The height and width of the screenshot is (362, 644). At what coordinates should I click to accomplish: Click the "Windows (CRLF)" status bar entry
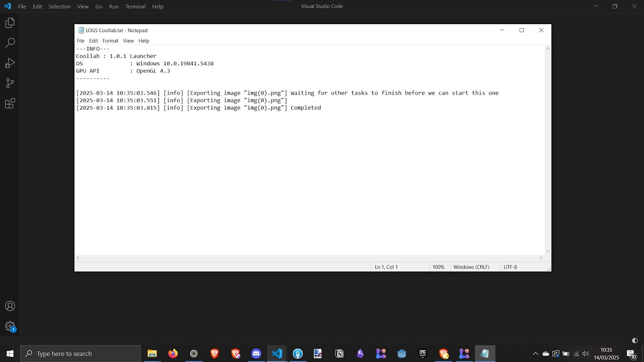pyautogui.click(x=471, y=267)
